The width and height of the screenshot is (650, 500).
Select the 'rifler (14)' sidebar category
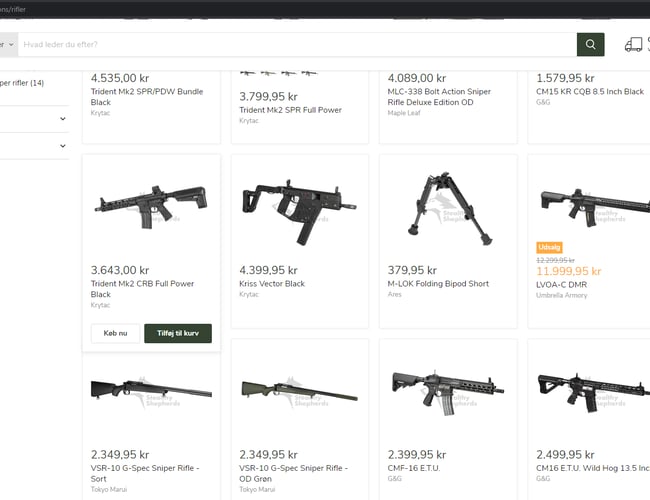[22, 83]
